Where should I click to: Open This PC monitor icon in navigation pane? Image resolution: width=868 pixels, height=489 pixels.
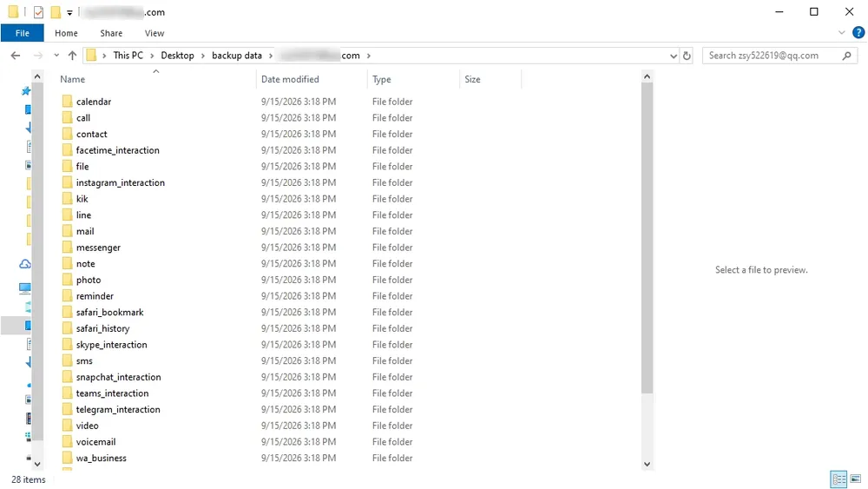(x=25, y=287)
